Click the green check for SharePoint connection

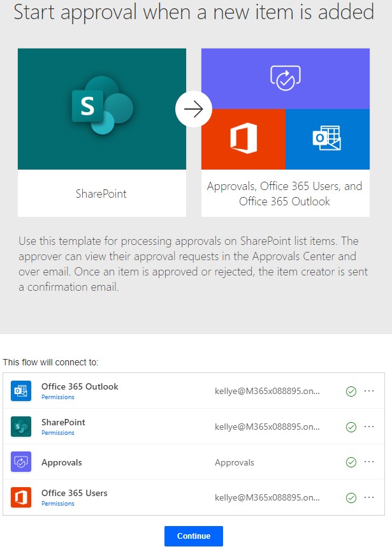click(351, 427)
